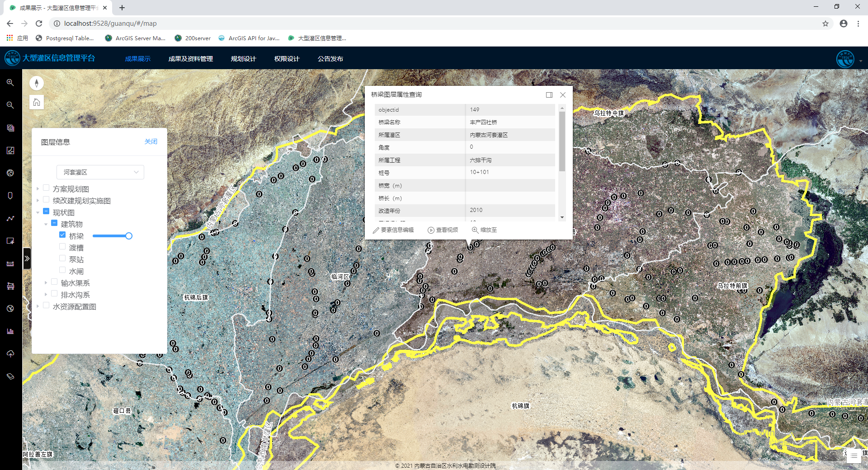Open the Apps bookmarks shortcut
This screenshot has height=470, width=868.
click(x=17, y=38)
